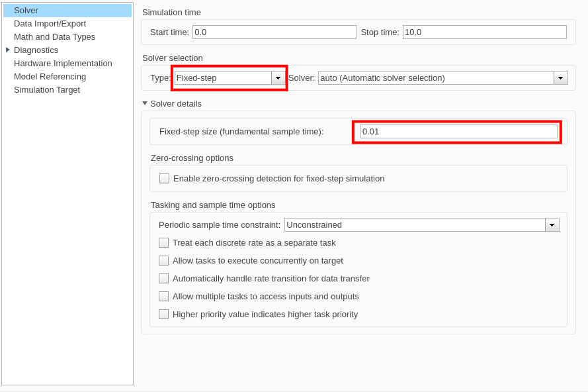Image resolution: width=588 pixels, height=392 pixels.
Task: Toggle Automatically handle rate transition checkbox
Action: point(164,279)
